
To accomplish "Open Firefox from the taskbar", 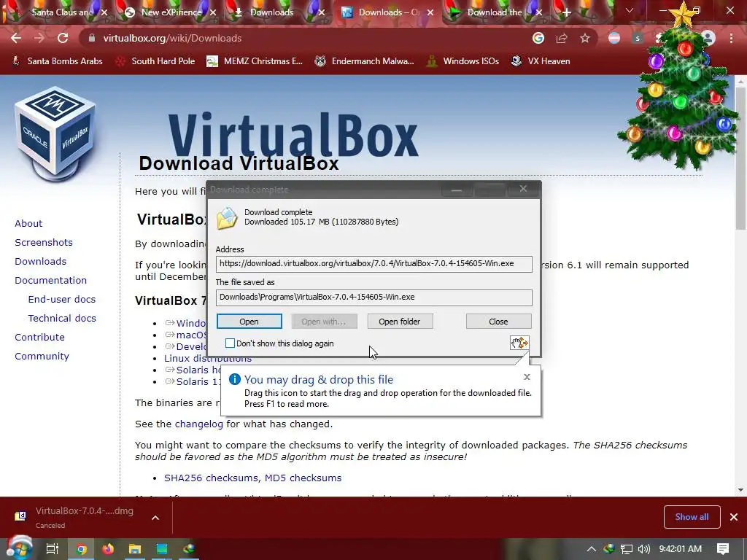I will [108, 549].
